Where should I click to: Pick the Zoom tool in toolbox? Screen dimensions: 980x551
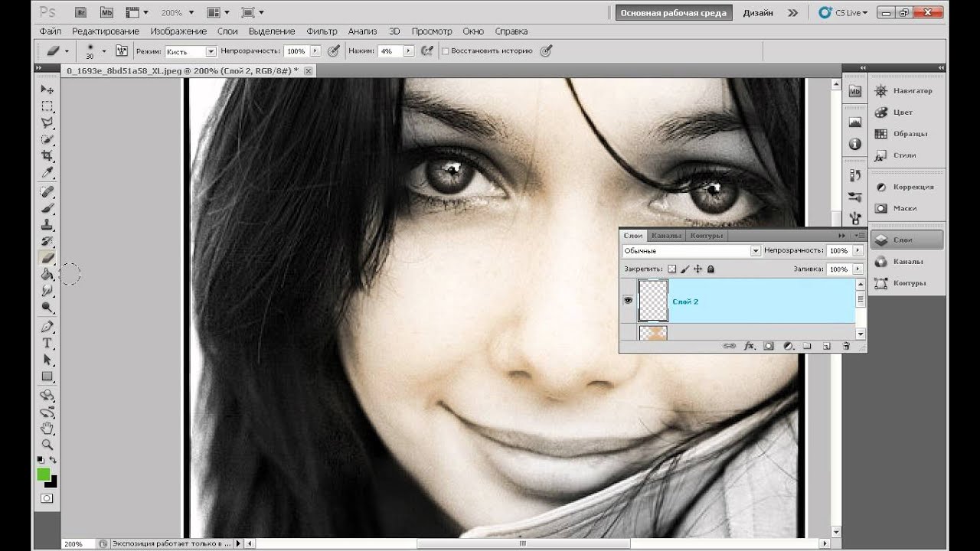[x=47, y=445]
